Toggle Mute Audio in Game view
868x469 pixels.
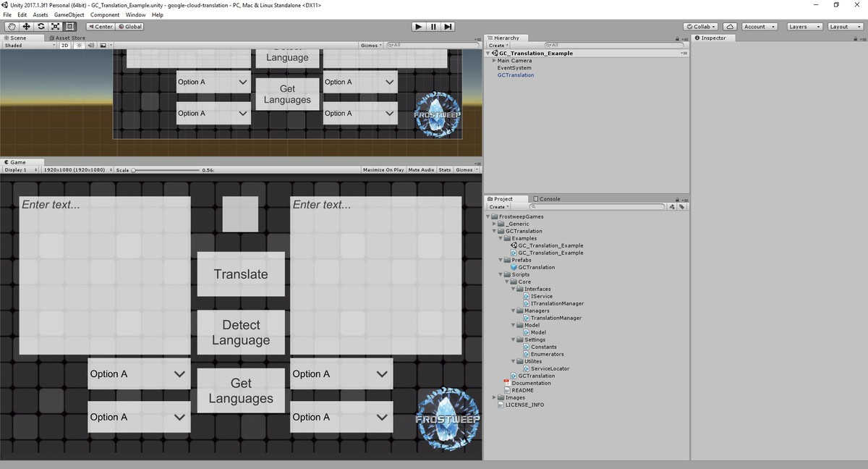(421, 170)
